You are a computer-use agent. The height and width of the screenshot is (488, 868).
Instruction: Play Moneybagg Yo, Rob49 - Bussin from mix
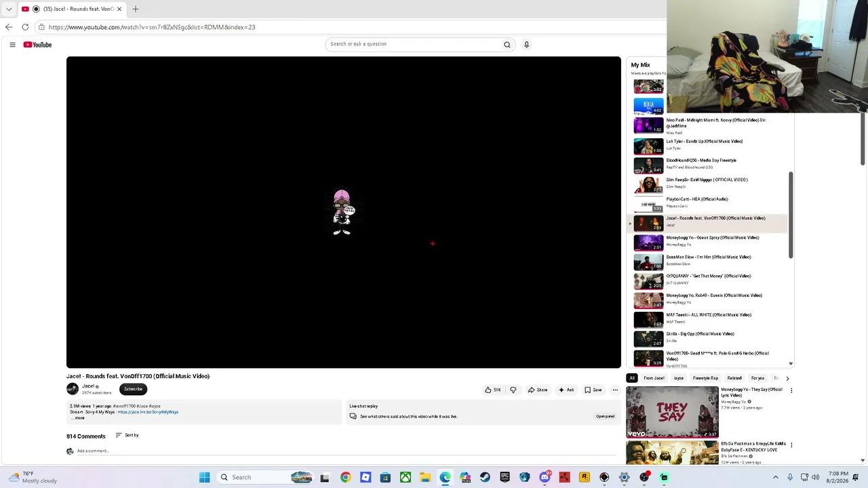coord(709,300)
